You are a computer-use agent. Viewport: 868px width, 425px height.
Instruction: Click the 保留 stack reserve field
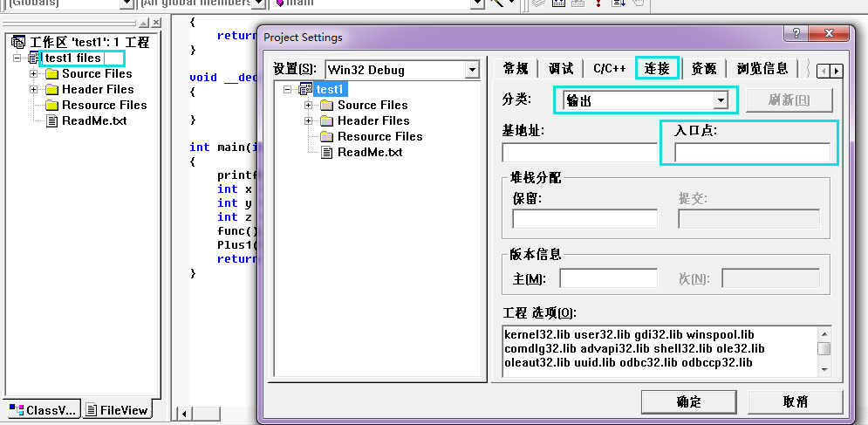[584, 219]
